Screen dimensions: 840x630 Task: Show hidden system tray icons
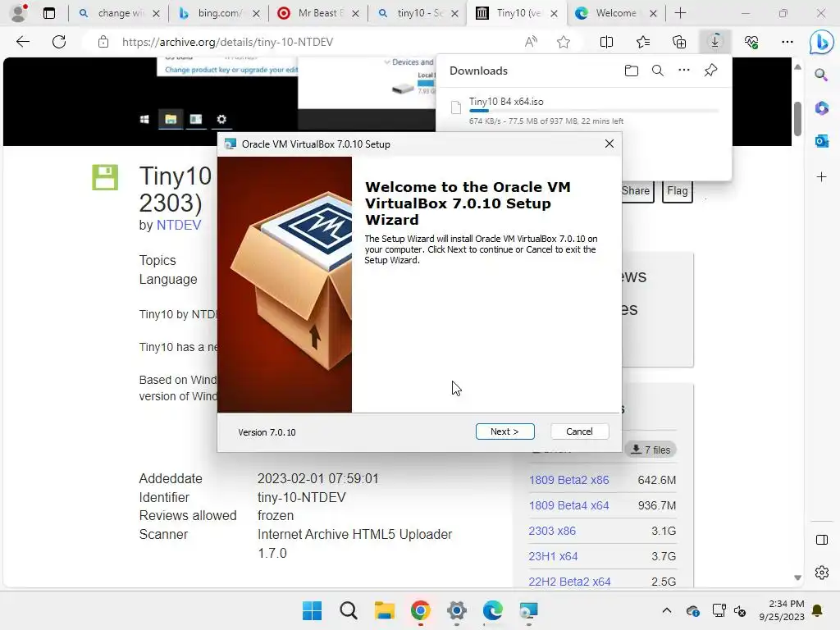pos(666,610)
